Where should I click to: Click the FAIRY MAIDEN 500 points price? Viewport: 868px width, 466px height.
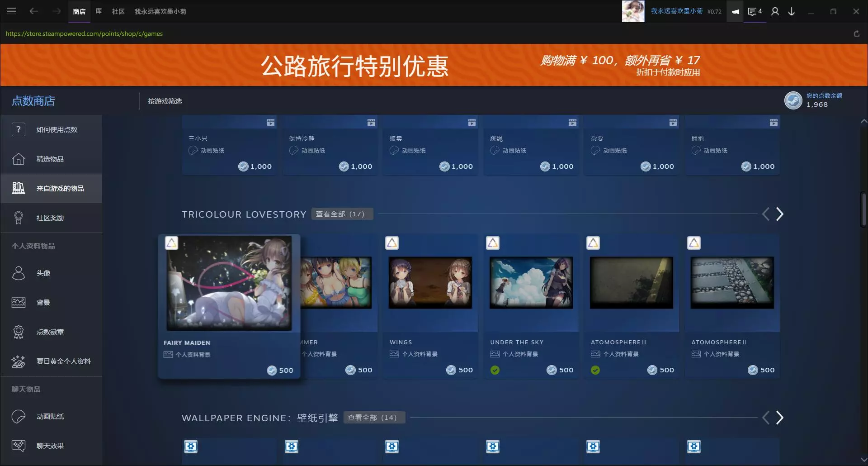(280, 370)
